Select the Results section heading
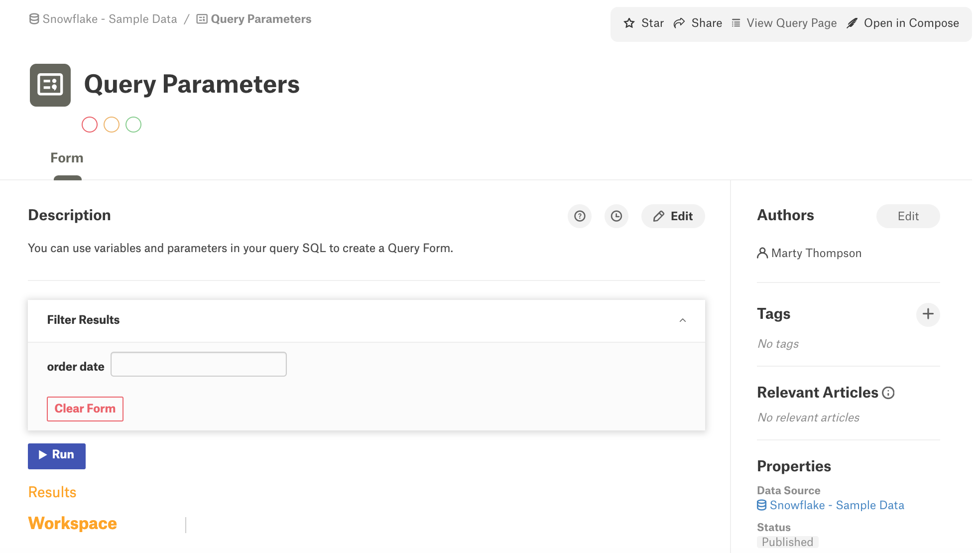980x553 pixels. [52, 492]
